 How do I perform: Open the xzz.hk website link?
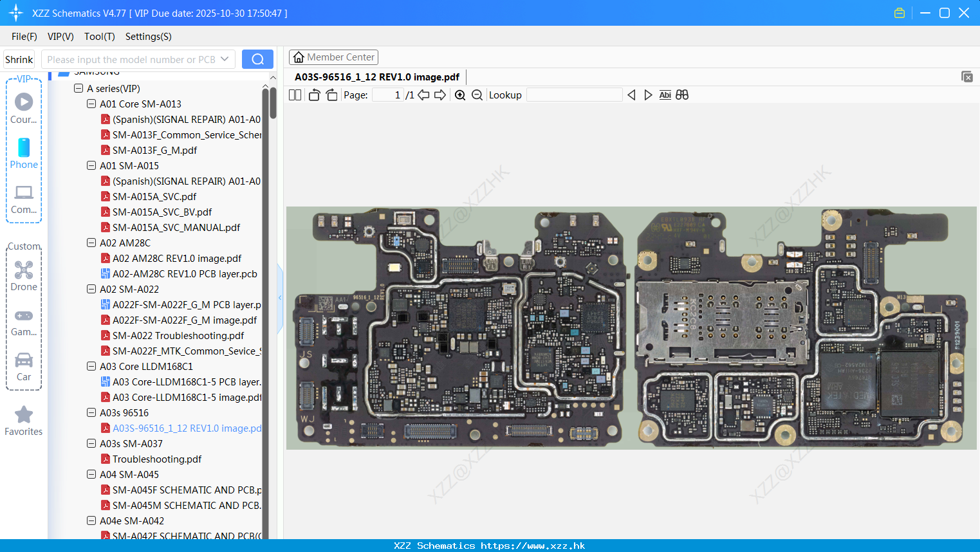(x=533, y=546)
